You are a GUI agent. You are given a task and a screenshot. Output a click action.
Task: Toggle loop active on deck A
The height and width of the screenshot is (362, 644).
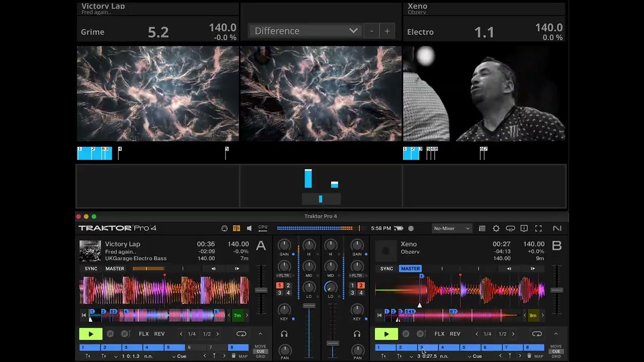[241, 334]
